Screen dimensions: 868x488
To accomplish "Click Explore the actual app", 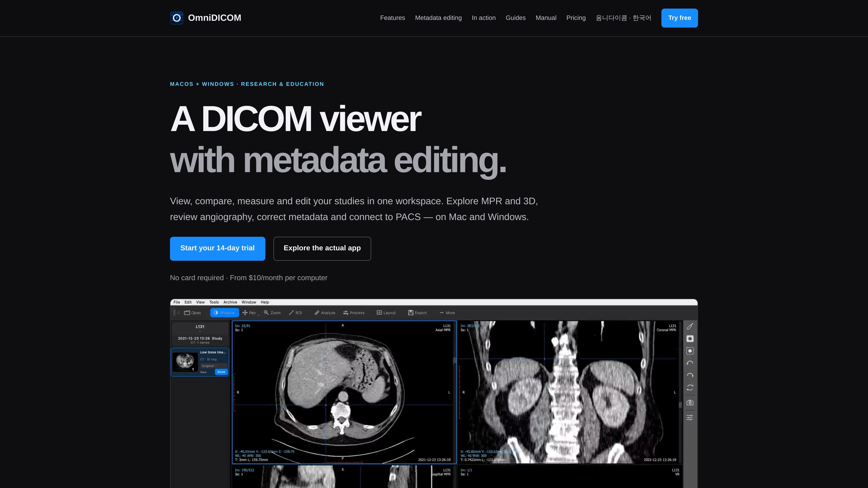I will click(322, 249).
